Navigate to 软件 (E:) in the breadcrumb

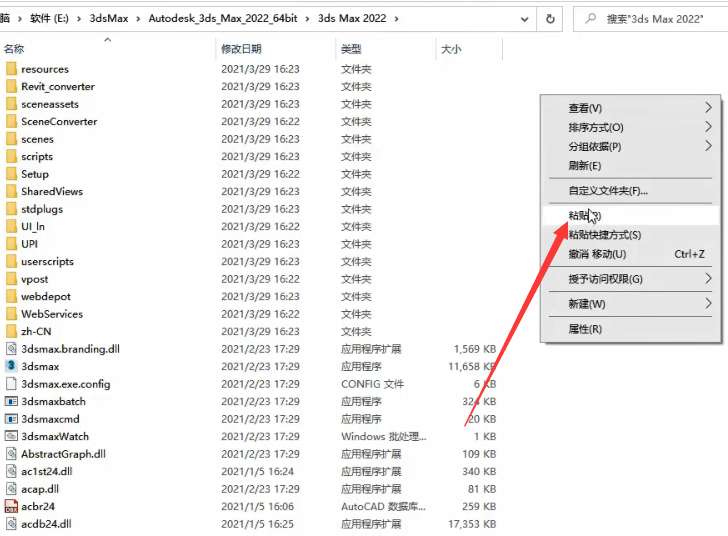[49, 19]
